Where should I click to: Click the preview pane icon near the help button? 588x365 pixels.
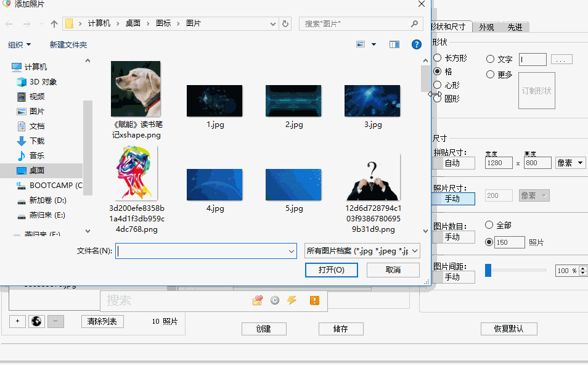(x=394, y=44)
